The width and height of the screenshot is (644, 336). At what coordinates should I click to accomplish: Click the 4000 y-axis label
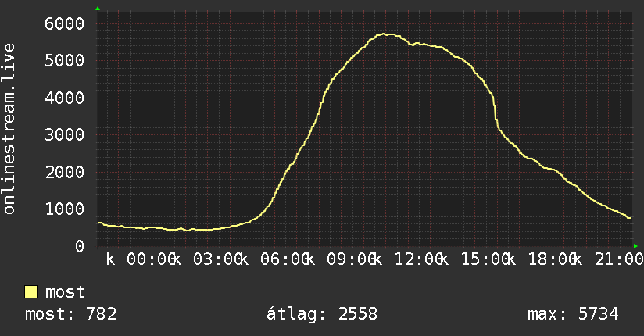(65, 98)
